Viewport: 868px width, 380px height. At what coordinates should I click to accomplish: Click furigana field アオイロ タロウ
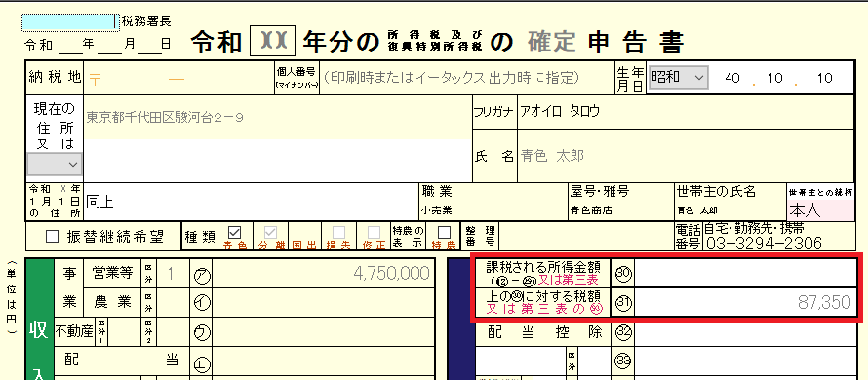pyautogui.click(x=686, y=112)
